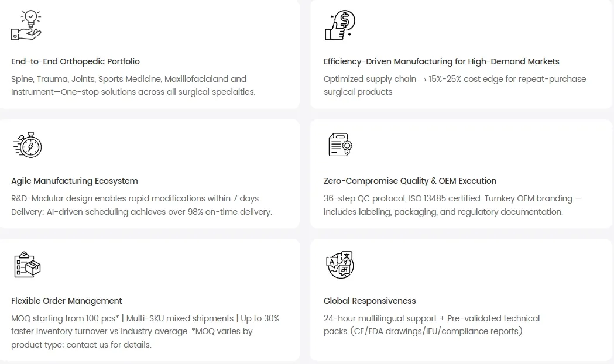Click the Agile Manufacturing Ecosystem title
The image size is (614, 364).
[74, 181]
